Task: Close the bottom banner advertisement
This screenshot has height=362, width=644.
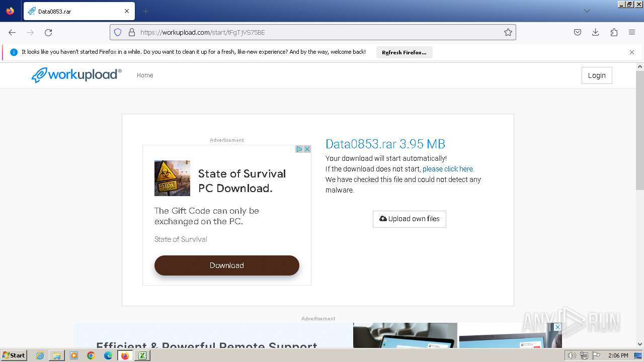Action: click(557, 327)
